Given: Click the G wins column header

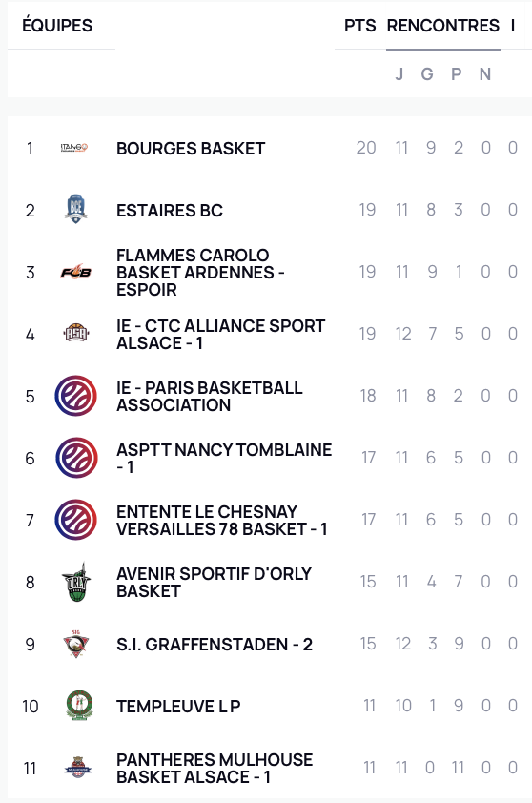Looking at the screenshot, I should (427, 74).
